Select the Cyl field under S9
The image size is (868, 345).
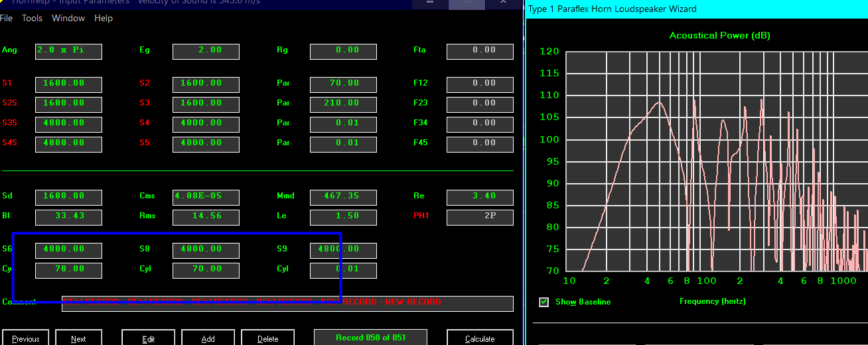pyautogui.click(x=343, y=270)
